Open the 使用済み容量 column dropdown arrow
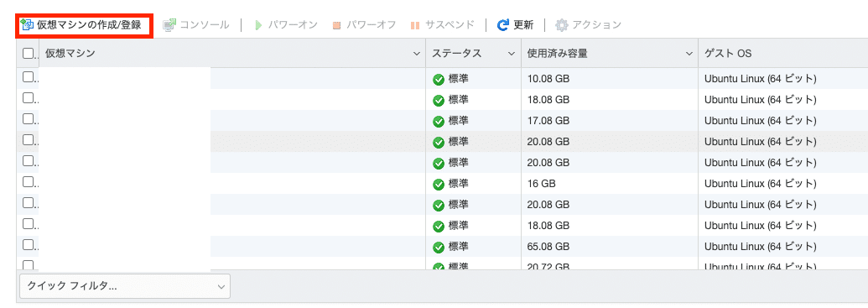The height and width of the screenshot is (308, 868). click(689, 54)
